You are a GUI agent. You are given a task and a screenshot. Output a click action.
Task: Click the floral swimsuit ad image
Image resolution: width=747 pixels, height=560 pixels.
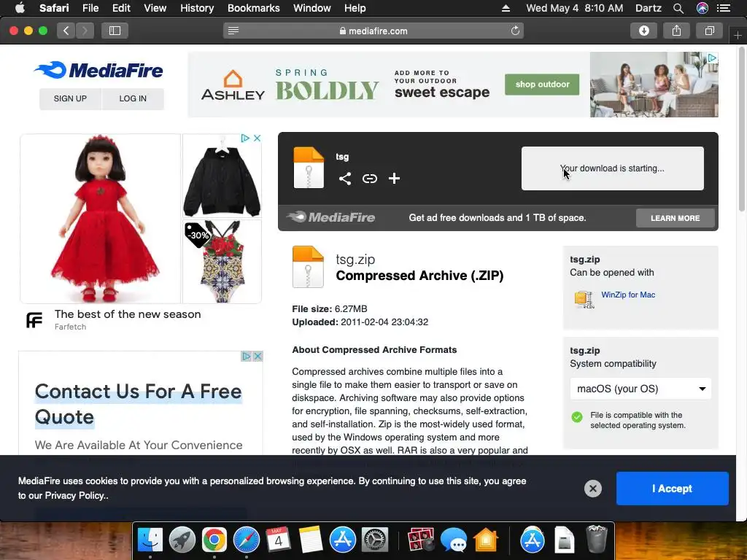tap(222, 262)
